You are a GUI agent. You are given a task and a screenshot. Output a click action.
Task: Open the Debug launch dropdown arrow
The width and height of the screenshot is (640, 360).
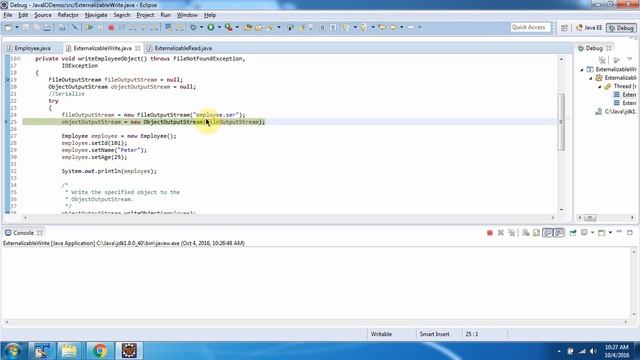pos(201,27)
